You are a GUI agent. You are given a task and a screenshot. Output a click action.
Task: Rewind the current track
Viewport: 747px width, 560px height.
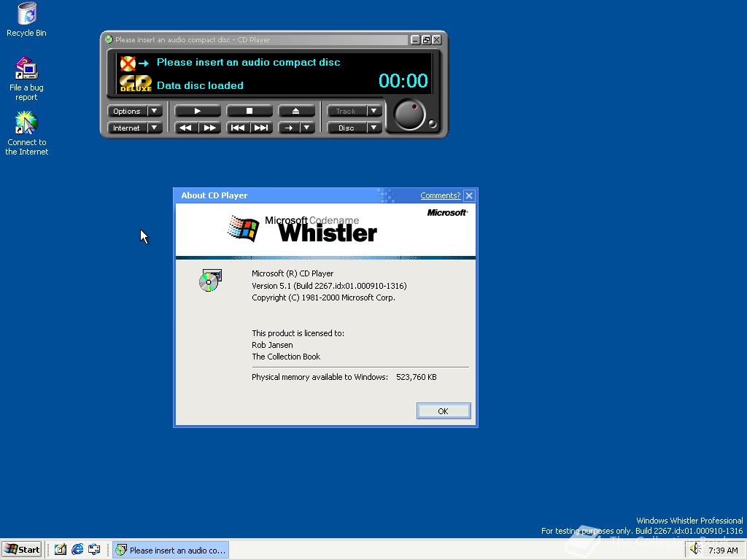click(186, 128)
